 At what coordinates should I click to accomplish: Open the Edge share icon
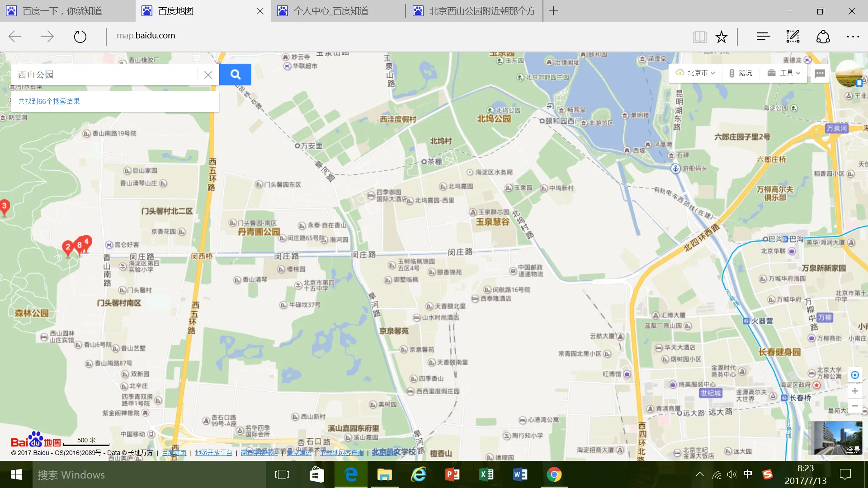point(823,36)
